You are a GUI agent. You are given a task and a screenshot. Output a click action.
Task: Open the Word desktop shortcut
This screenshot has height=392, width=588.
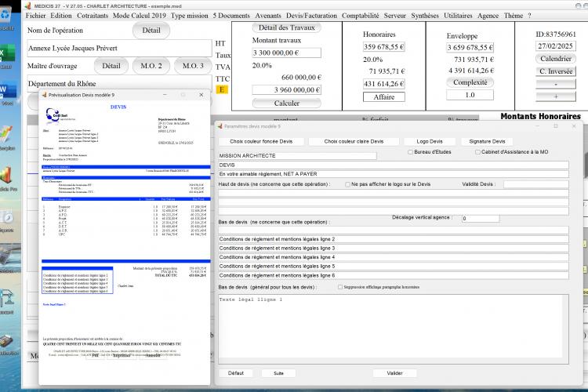(7, 93)
